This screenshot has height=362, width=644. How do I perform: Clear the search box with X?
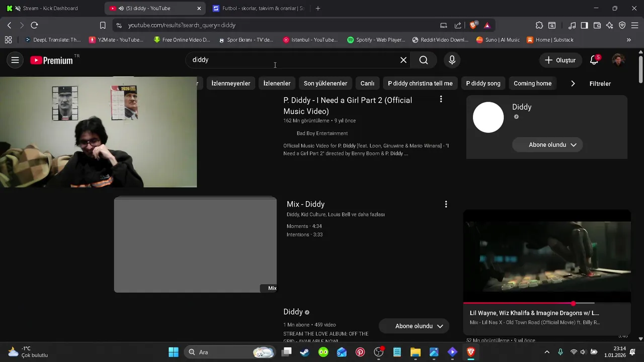(404, 60)
